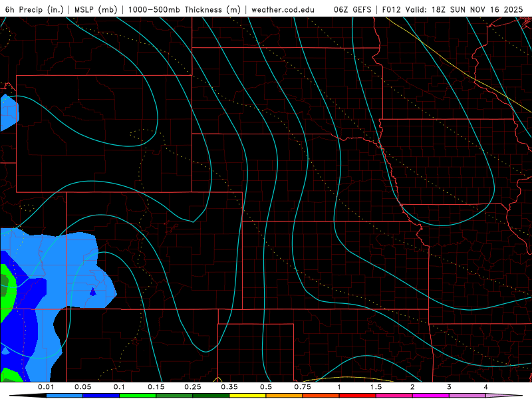Screen dimensions: 532x399
Task: Click the 0.05 legend value
Action: click(x=82, y=387)
